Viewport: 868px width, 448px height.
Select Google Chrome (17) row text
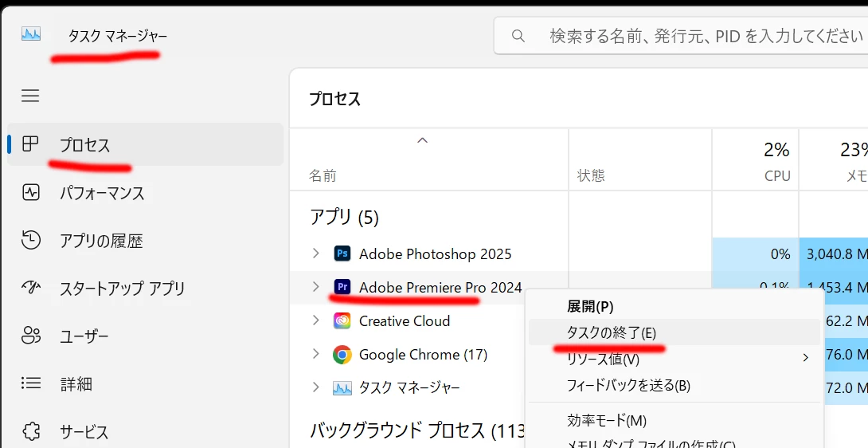click(424, 354)
